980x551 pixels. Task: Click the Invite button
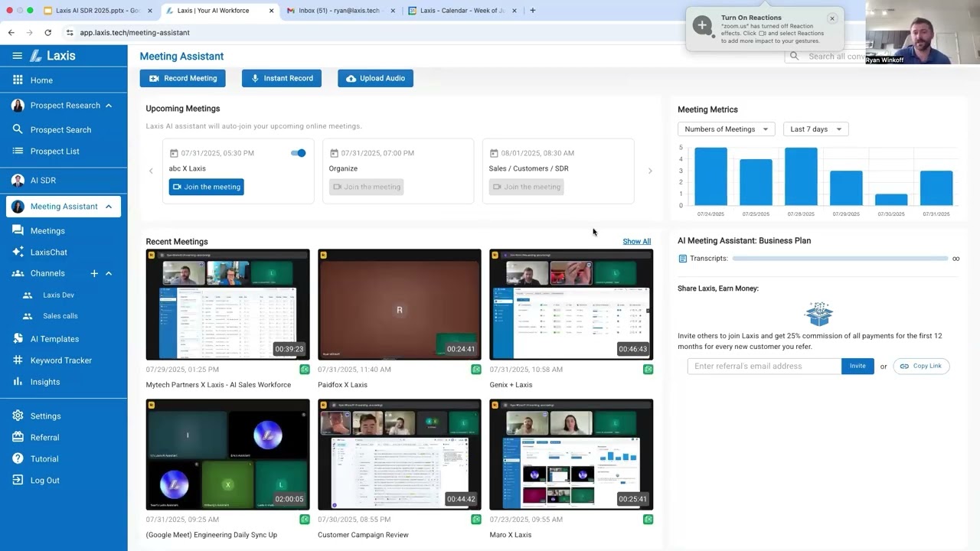(x=857, y=366)
